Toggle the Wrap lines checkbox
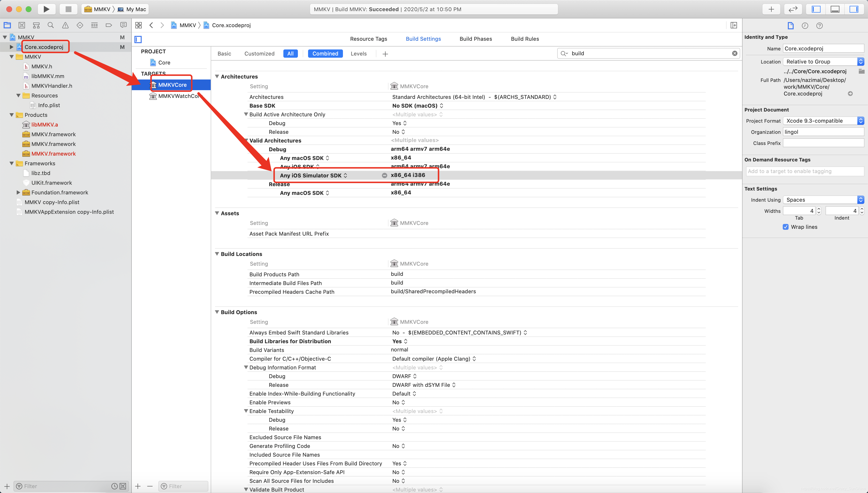 [x=785, y=227]
